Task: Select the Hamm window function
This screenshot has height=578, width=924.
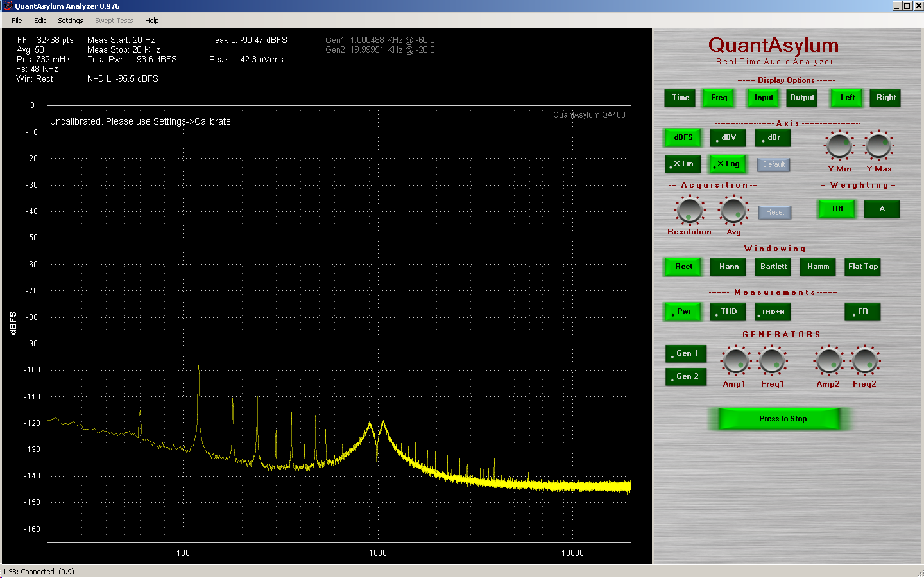Action: click(x=818, y=267)
